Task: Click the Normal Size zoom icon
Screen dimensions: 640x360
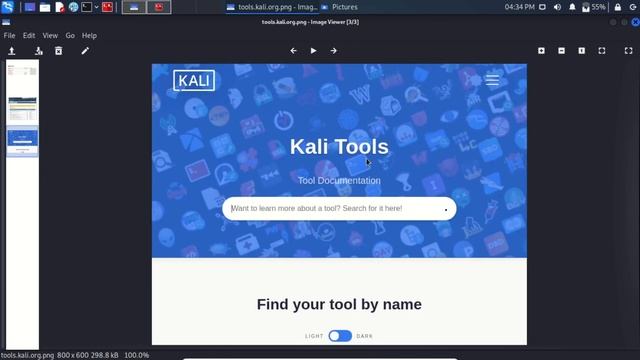Action: point(582,51)
